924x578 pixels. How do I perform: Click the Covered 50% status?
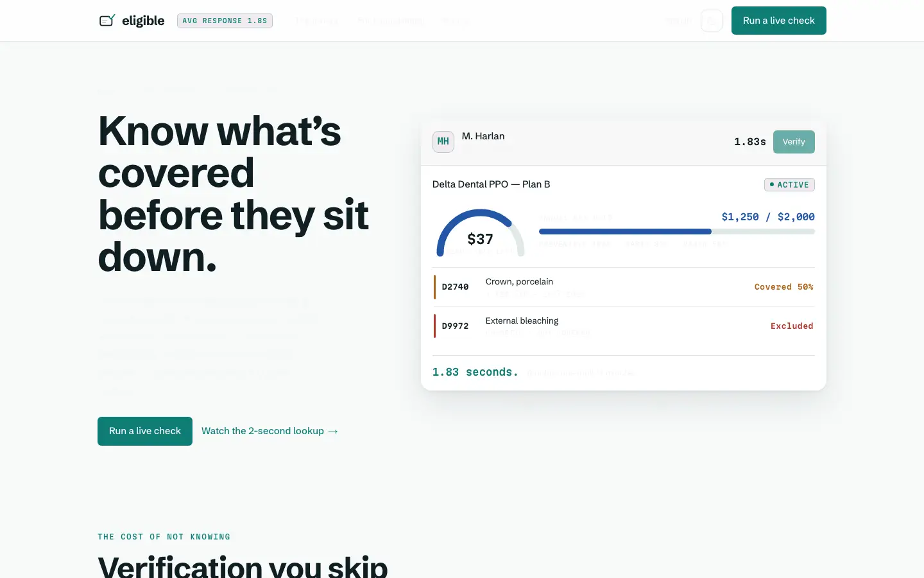point(784,287)
